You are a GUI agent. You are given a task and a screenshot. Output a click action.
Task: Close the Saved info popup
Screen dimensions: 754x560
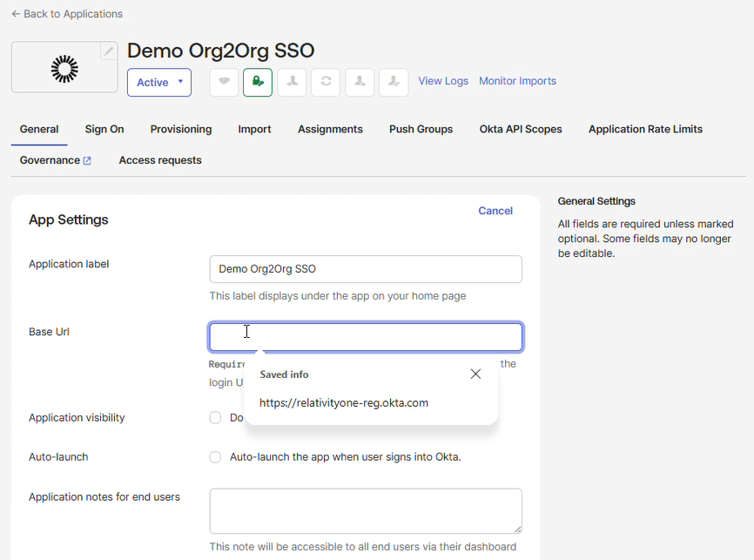pyautogui.click(x=475, y=374)
